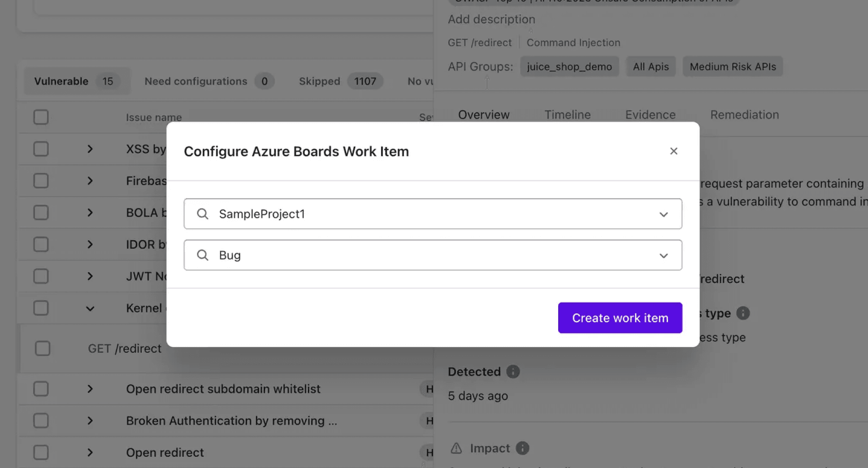Open the Evidence tab
Viewport: 868px width, 468px height.
(x=650, y=115)
